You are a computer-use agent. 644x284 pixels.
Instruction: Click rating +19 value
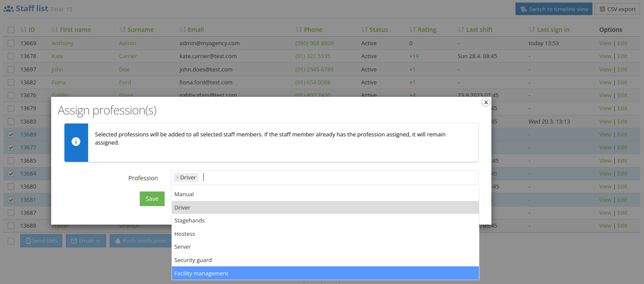pos(414,56)
